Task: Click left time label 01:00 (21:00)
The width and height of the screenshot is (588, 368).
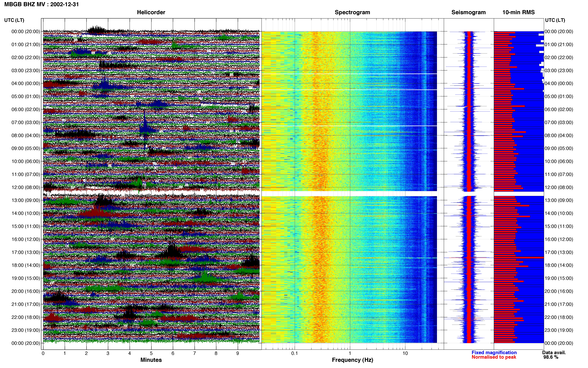Action: coord(26,45)
